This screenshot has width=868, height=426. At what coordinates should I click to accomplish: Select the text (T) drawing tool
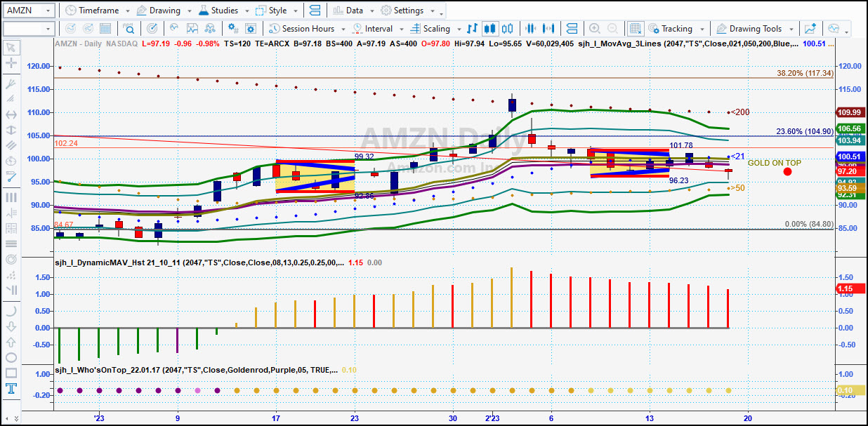11,389
